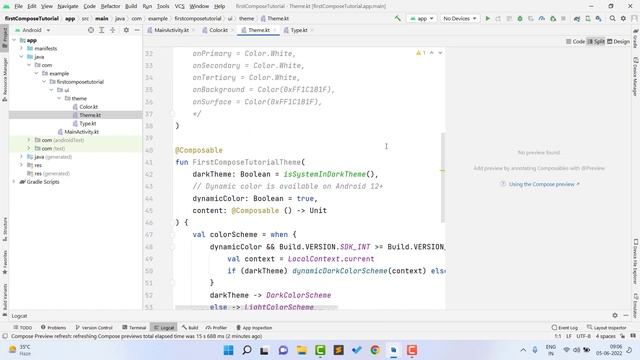Viewport: 640px width, 360px height.
Task: Click the 4 spaces indent status entry
Action: point(606,336)
